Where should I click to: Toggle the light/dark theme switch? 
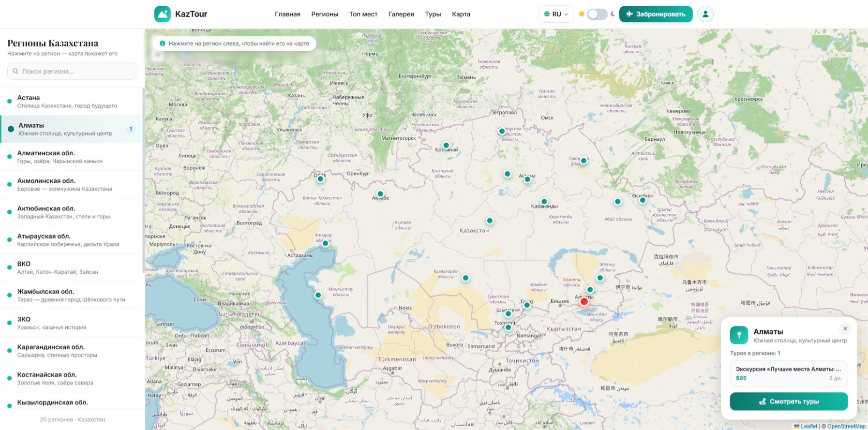click(597, 14)
